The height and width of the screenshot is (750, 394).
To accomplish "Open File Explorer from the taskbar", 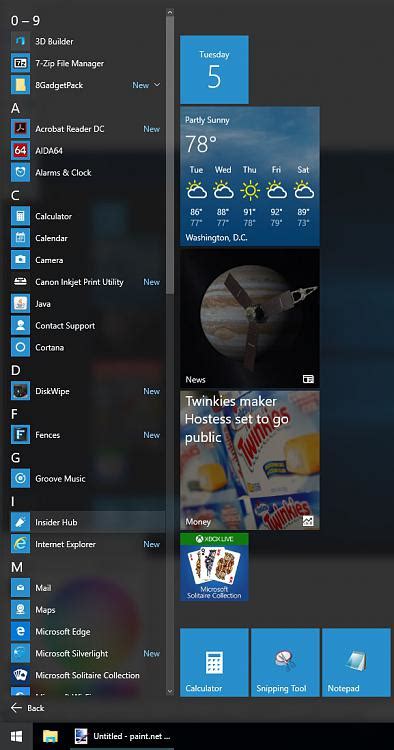I will click(50, 737).
